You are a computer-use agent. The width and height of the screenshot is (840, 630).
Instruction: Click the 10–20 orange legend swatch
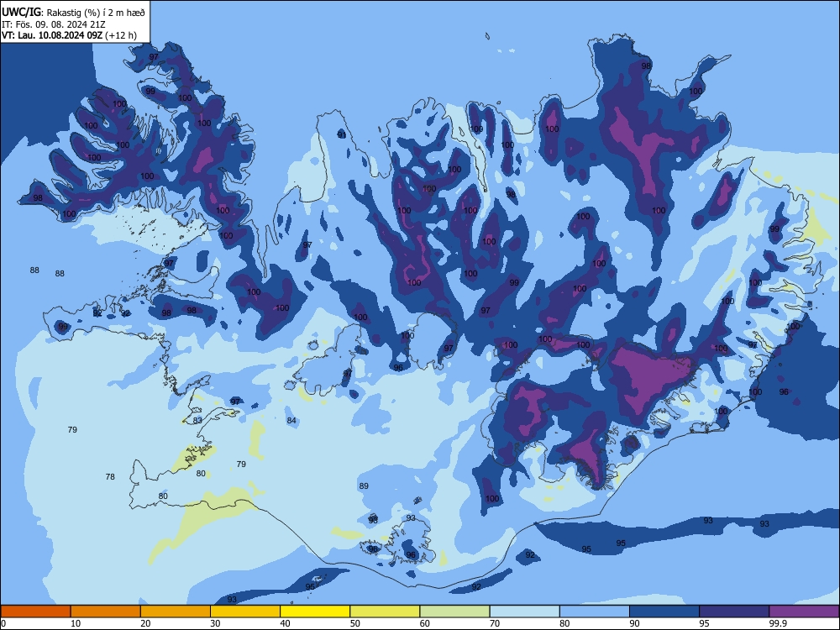106,612
